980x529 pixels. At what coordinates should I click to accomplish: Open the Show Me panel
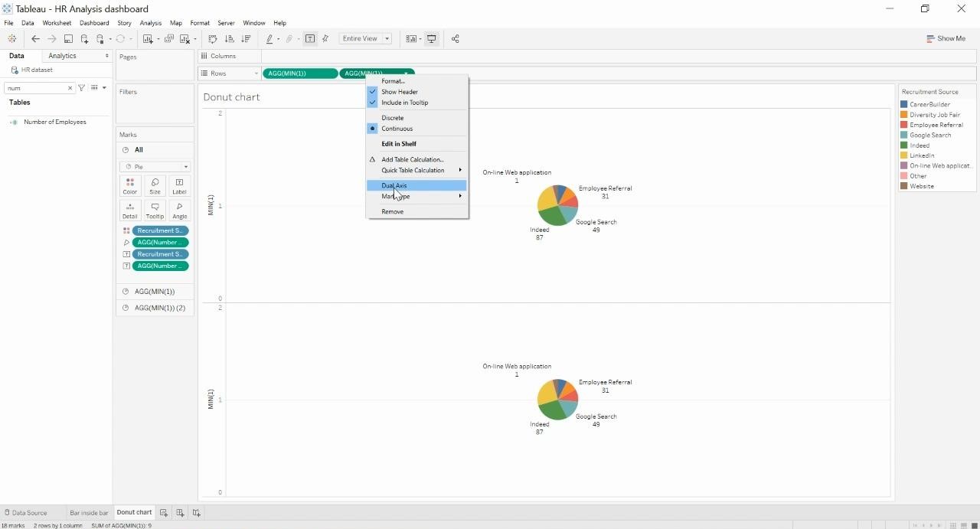click(946, 38)
